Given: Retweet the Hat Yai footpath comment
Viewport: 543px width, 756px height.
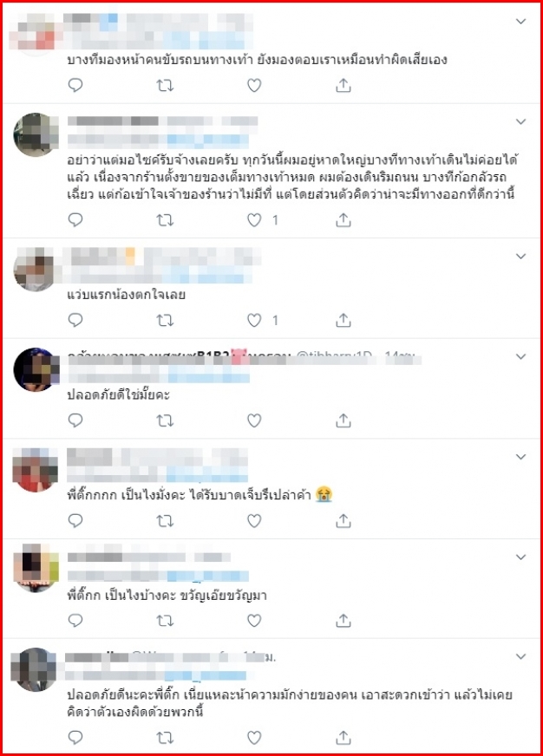Looking at the screenshot, I should [x=165, y=220].
